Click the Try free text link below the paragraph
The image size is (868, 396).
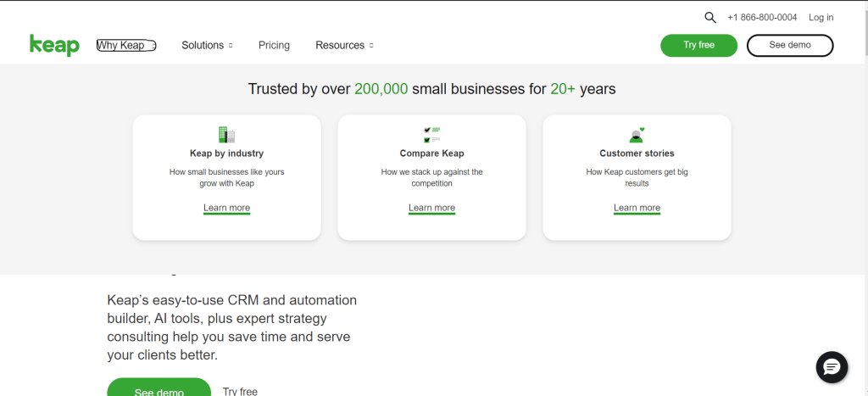240,391
